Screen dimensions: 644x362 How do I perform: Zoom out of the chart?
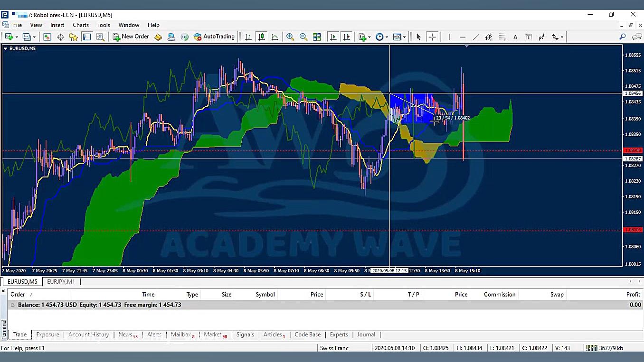(303, 37)
